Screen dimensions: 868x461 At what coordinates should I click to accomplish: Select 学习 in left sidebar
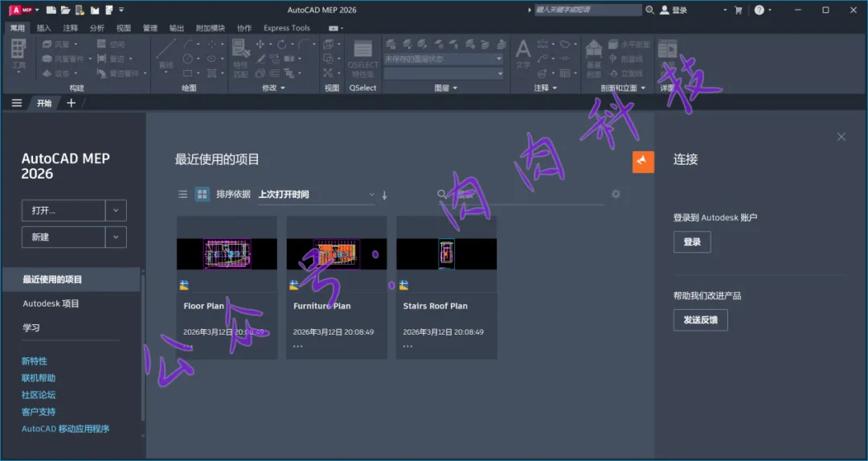pos(31,327)
